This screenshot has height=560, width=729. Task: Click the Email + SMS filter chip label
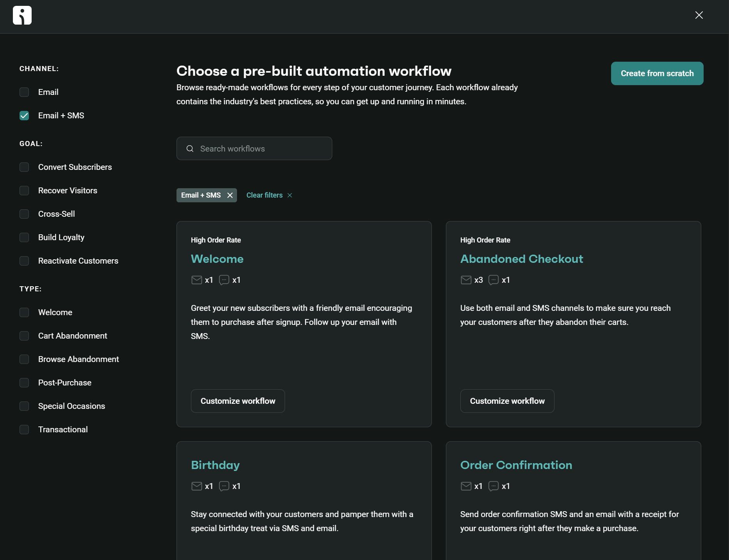click(201, 195)
